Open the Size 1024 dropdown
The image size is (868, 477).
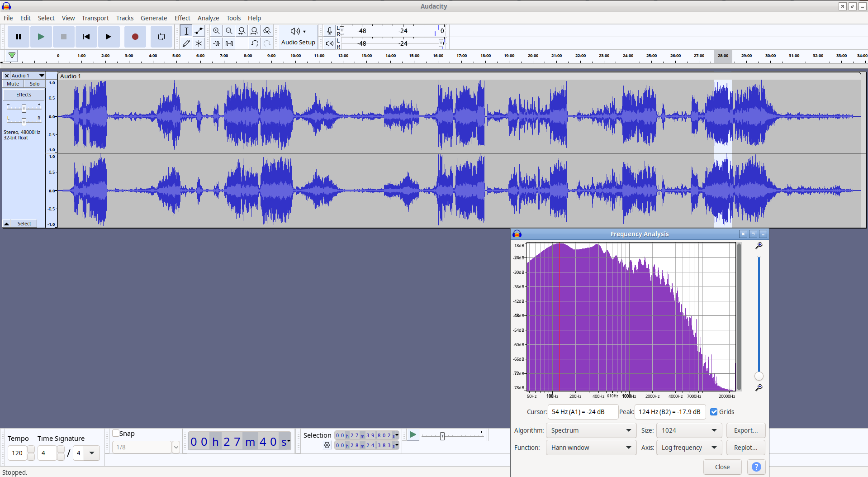689,430
